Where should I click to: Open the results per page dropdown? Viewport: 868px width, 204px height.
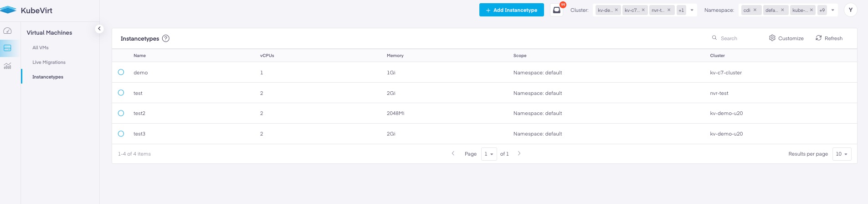[x=842, y=154]
